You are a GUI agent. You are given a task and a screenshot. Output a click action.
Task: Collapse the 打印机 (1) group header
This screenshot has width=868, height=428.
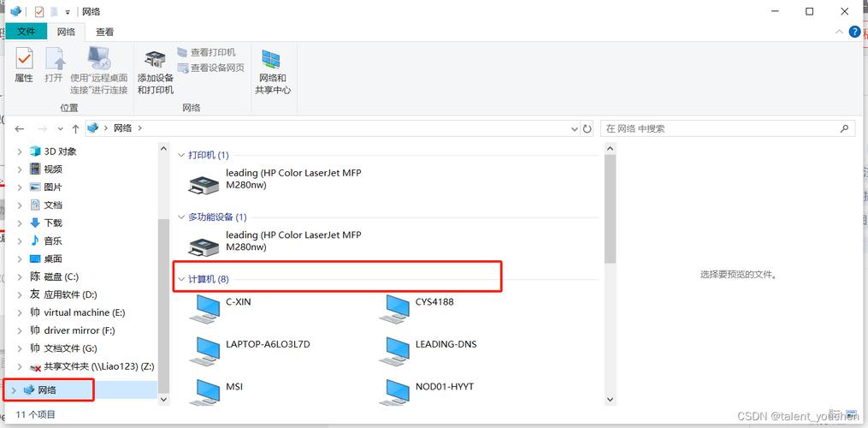181,155
